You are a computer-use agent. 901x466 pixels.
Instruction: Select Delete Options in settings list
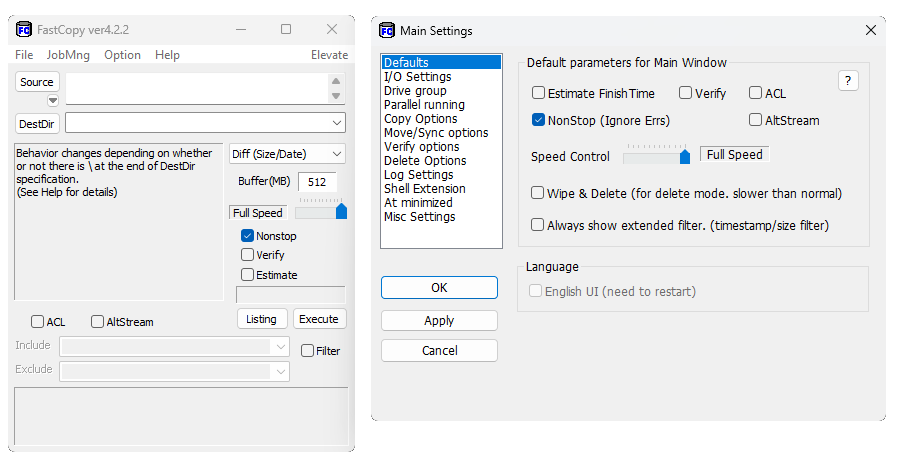coord(441,160)
